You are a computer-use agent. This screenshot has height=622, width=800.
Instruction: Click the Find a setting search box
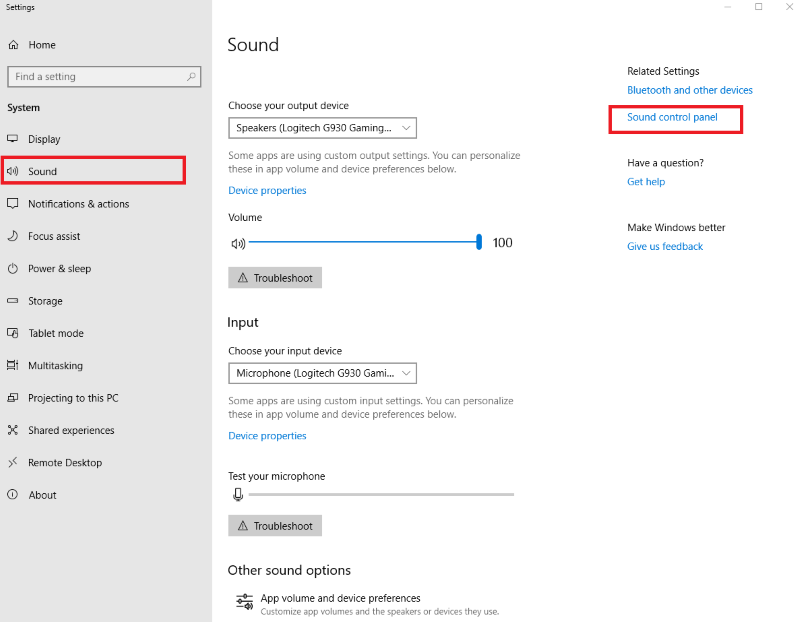(x=104, y=77)
